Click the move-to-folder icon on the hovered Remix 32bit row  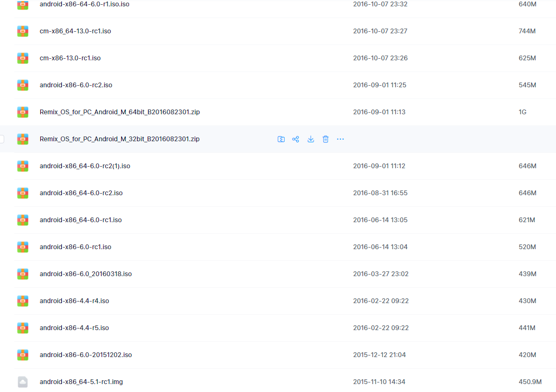pyautogui.click(x=281, y=139)
